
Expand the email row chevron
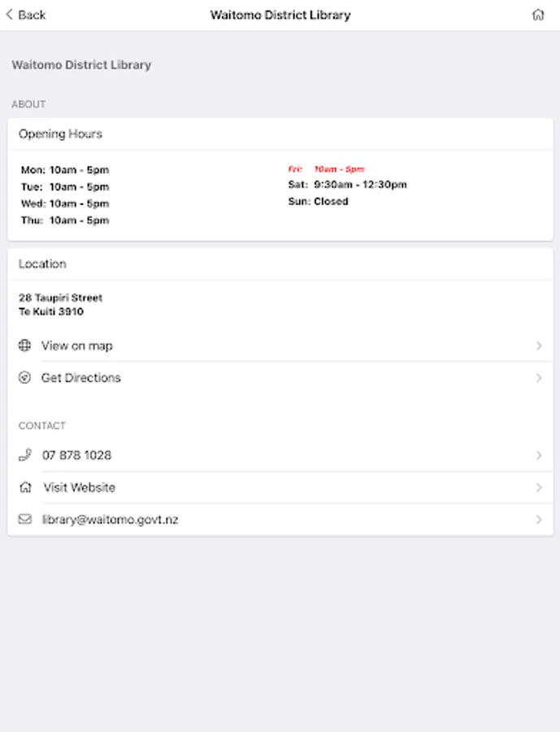click(x=539, y=519)
